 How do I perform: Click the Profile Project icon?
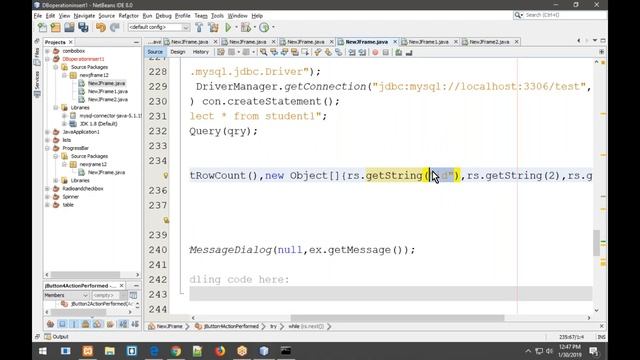click(264, 27)
